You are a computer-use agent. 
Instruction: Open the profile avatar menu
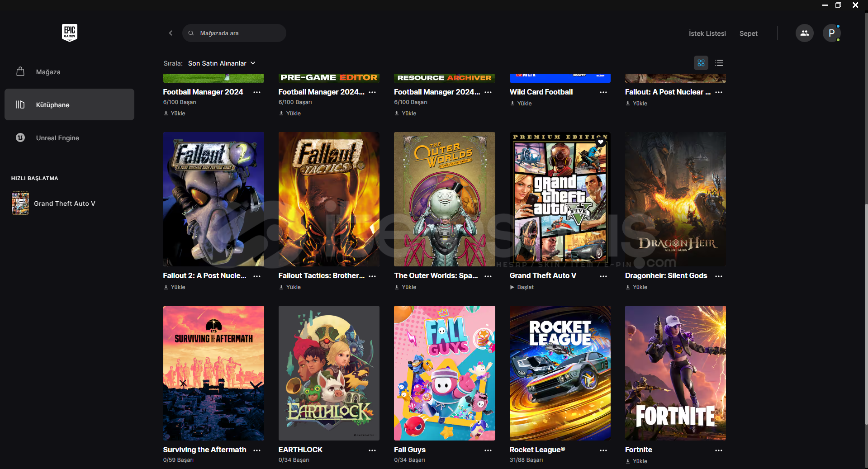coord(831,33)
